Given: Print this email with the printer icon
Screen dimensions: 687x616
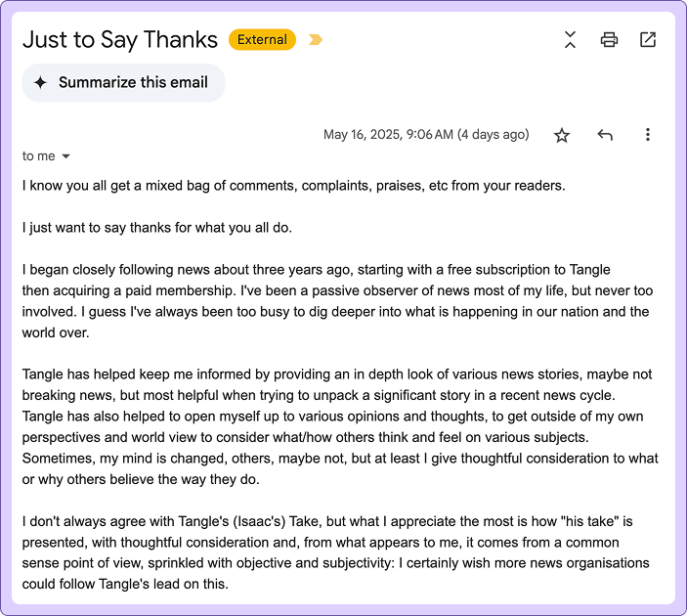Looking at the screenshot, I should [x=610, y=39].
